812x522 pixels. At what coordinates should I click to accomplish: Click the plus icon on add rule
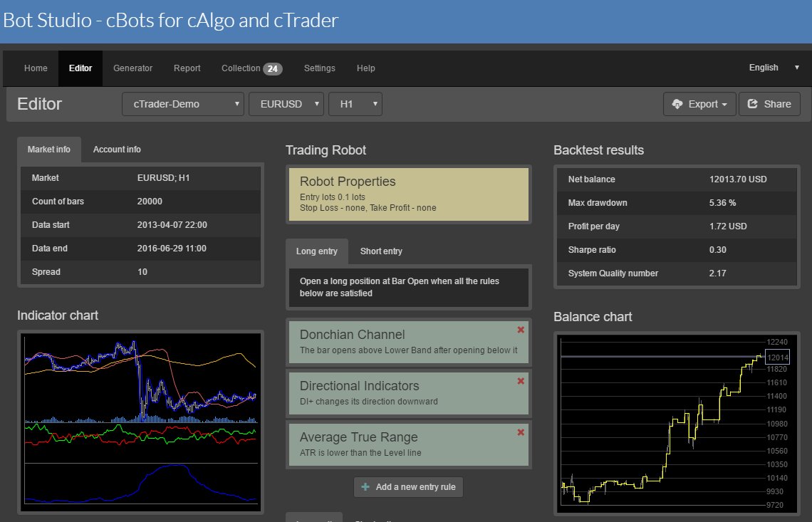[365, 487]
